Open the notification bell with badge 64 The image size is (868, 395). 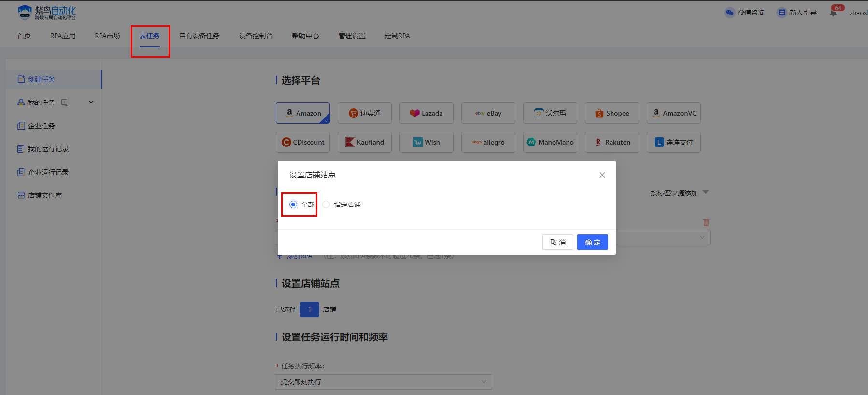click(x=833, y=13)
